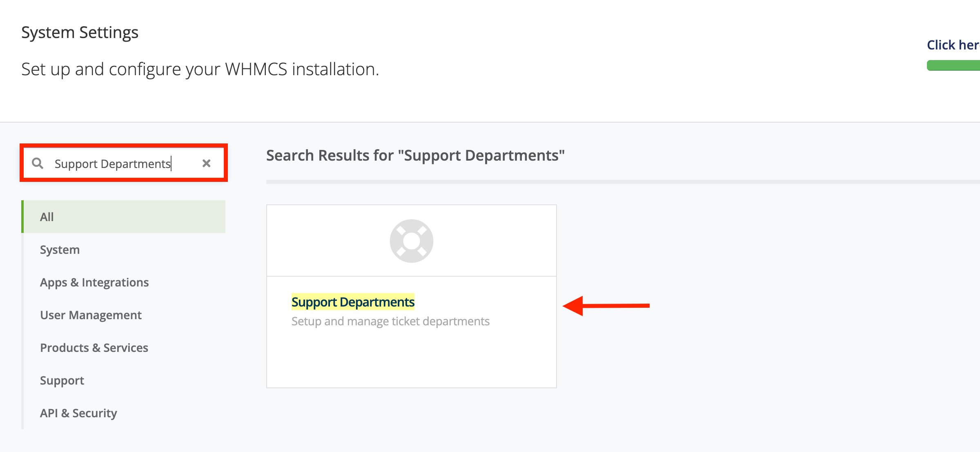Click the System Settings heading
The height and width of the screenshot is (452, 980).
(x=80, y=32)
